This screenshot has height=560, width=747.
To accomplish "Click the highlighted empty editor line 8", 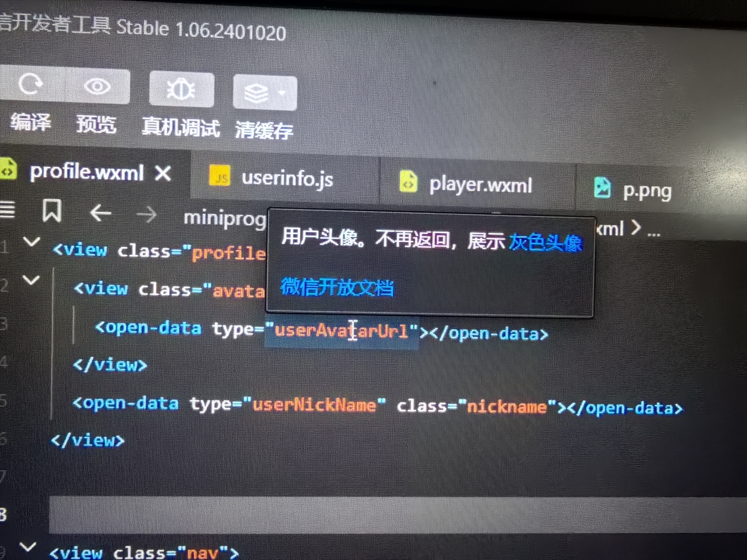I will click(398, 515).
